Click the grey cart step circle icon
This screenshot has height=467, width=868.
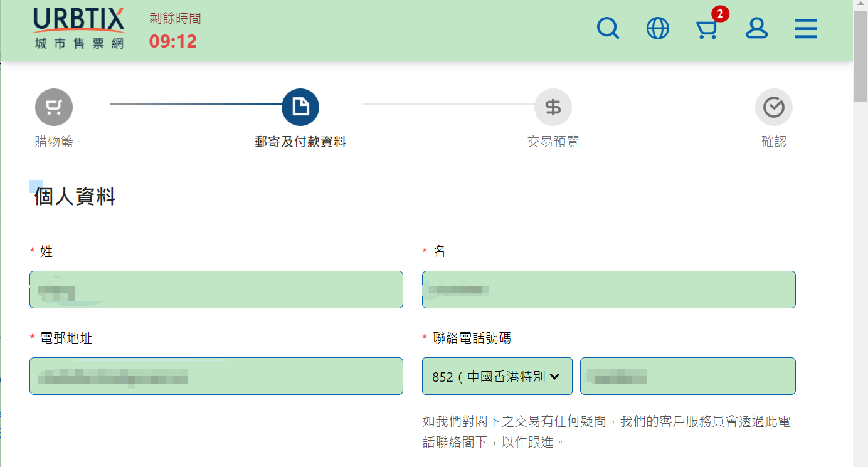[54, 107]
